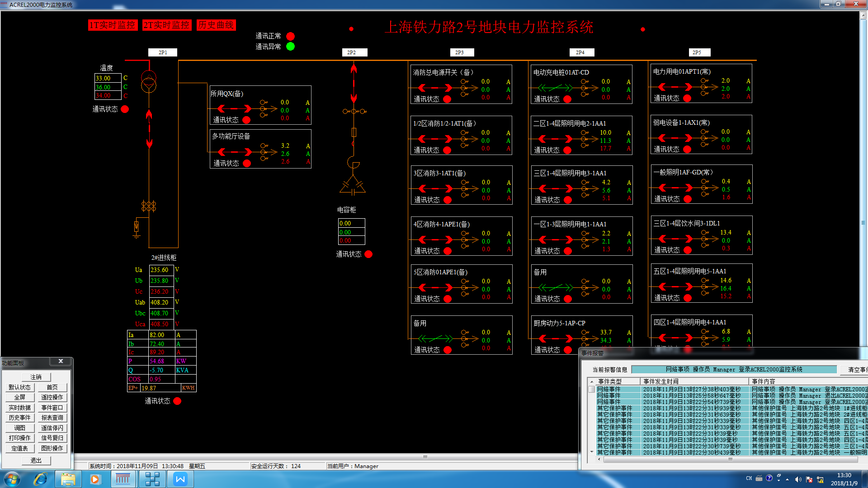This screenshot has height=488, width=868.
Task: Switch to 1T实时监控 view
Action: click(x=113, y=25)
